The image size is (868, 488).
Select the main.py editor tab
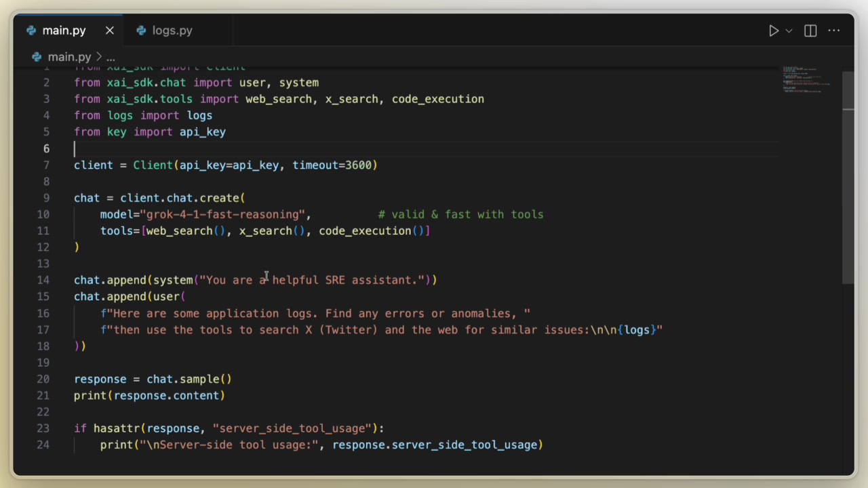pyautogui.click(x=64, y=30)
